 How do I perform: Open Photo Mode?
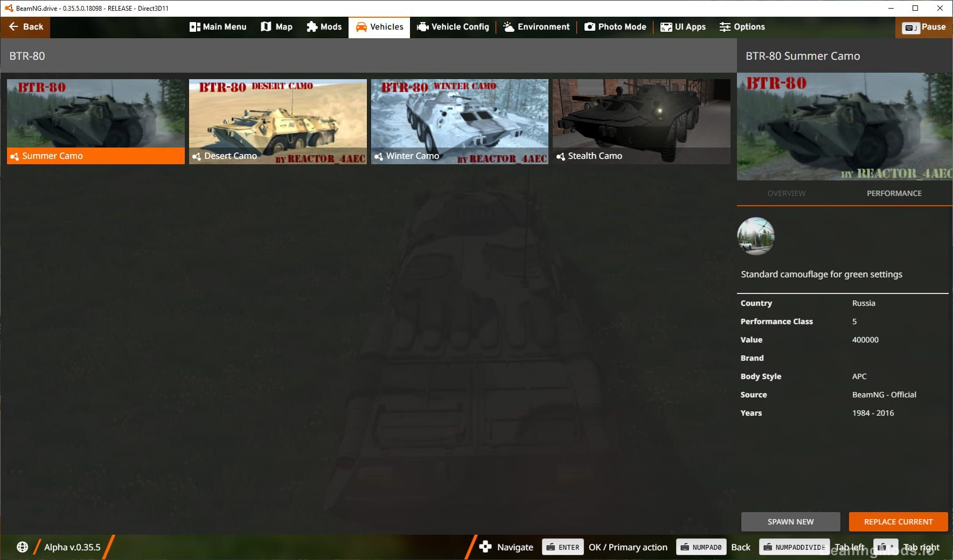click(x=615, y=27)
